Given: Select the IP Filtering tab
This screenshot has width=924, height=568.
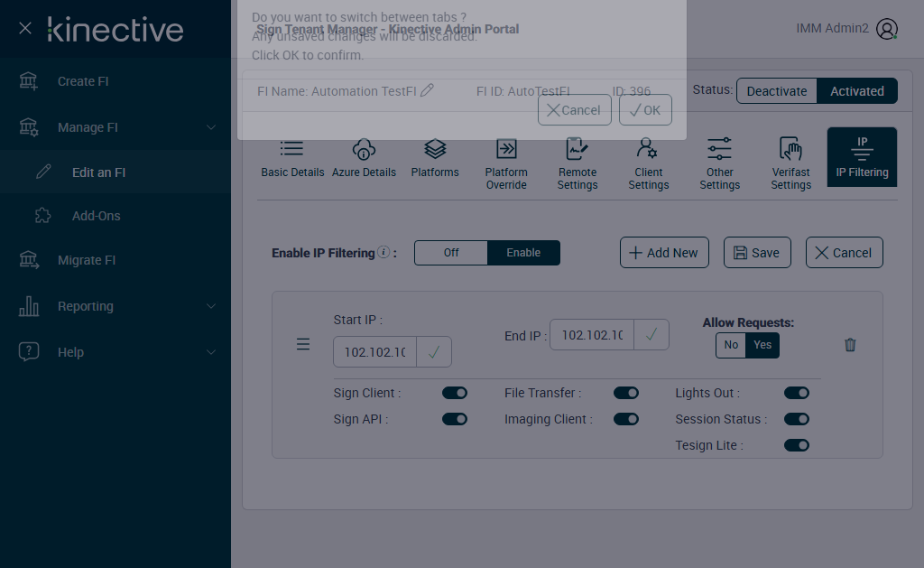Looking at the screenshot, I should click(x=862, y=157).
